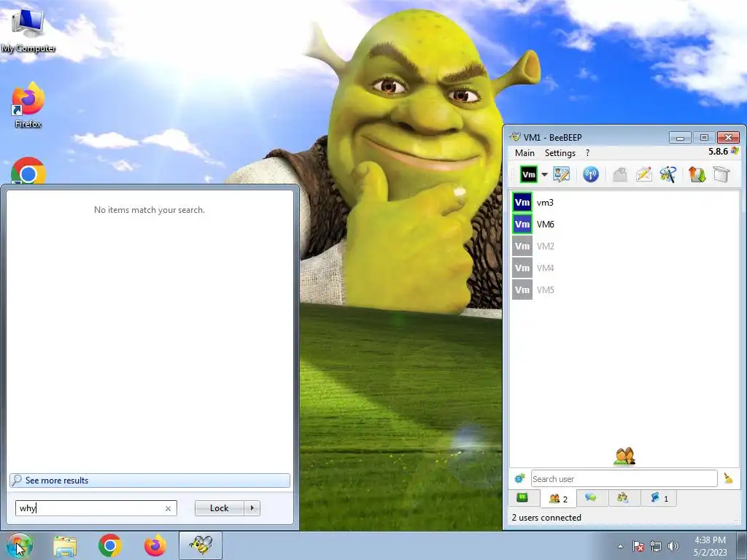
Task: Clear the Start menu search with the x
Action: tap(168, 508)
